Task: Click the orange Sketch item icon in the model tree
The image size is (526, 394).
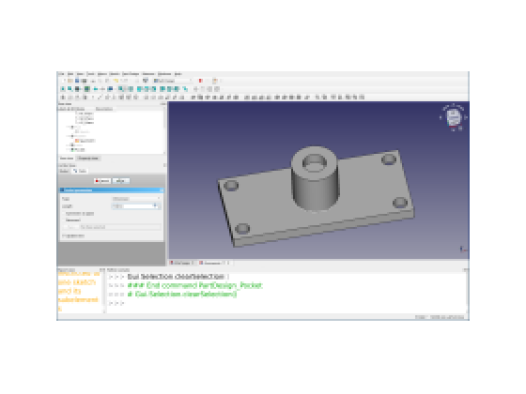Action: pos(77,140)
